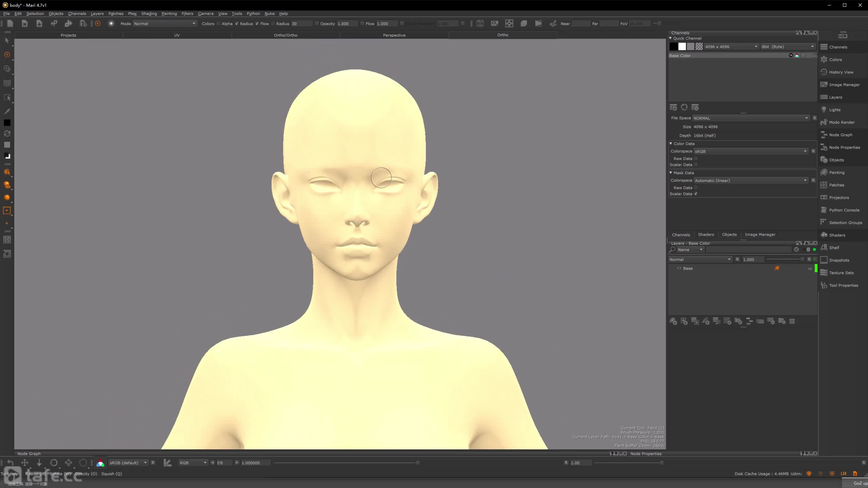Click the Save project icon with down arrow
Image resolution: width=868 pixels, height=488 pixels.
click(39, 23)
